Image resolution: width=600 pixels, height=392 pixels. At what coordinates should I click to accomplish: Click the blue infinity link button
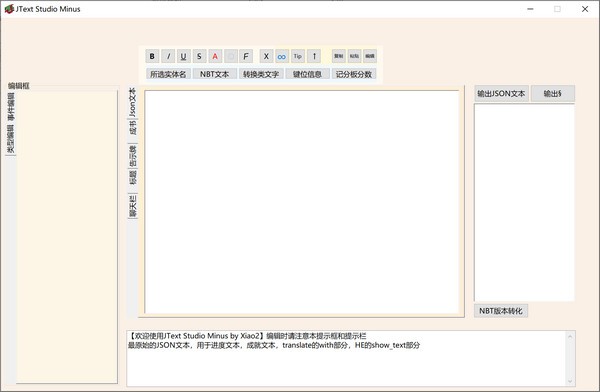click(x=282, y=56)
